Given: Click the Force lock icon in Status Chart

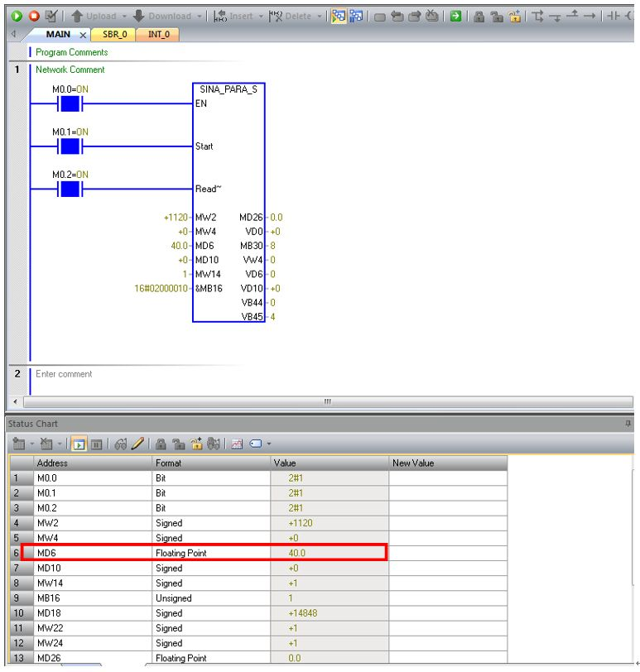Looking at the screenshot, I should coord(161,444).
